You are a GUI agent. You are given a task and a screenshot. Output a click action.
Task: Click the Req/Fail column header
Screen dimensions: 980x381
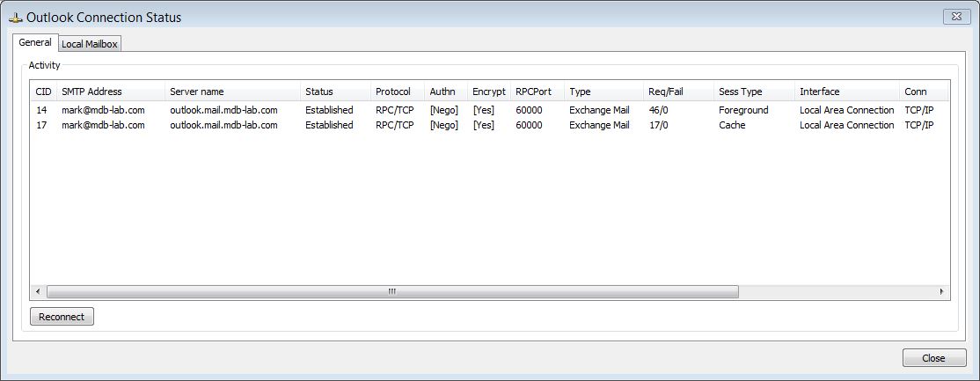point(665,92)
